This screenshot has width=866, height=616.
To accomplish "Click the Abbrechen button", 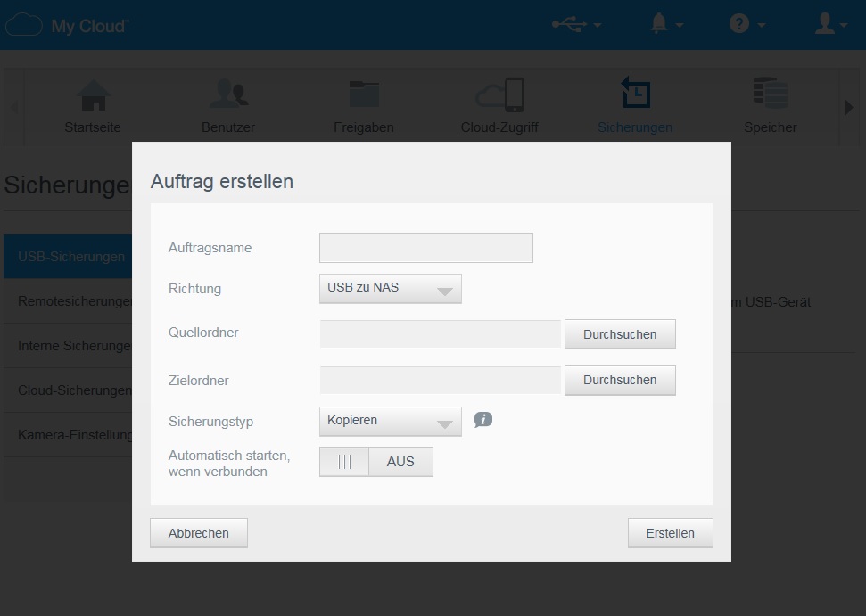I will pyautogui.click(x=199, y=533).
